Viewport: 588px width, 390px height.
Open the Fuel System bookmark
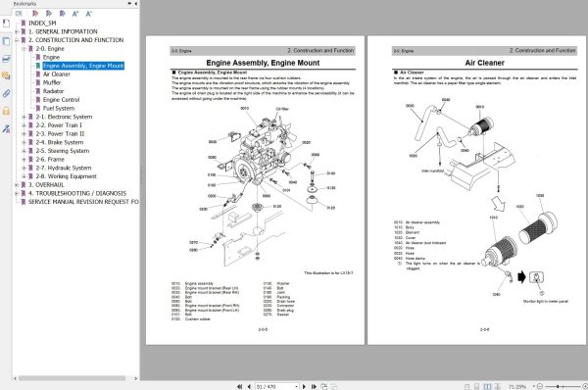[59, 109]
